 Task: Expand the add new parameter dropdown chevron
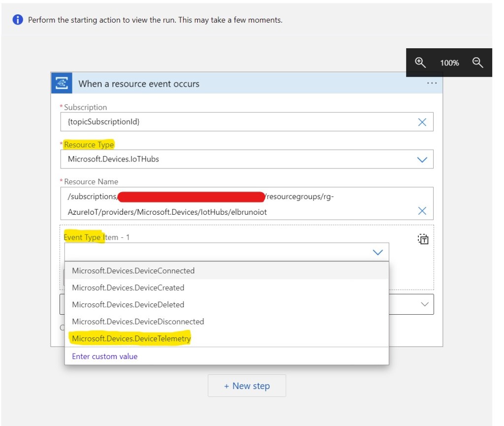(x=425, y=304)
